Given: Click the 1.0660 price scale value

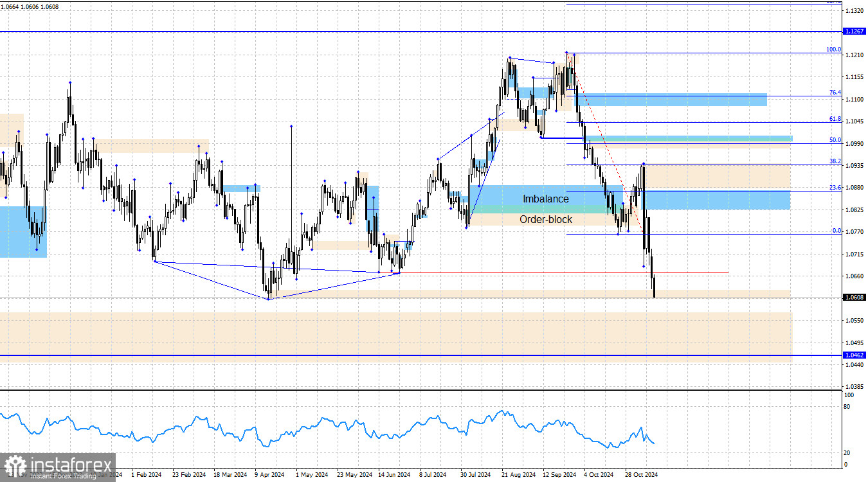Looking at the screenshot, I should point(855,276).
